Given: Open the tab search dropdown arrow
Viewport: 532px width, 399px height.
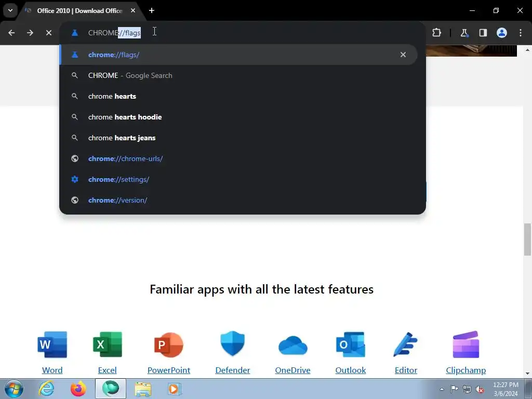Looking at the screenshot, I should tap(10, 10).
